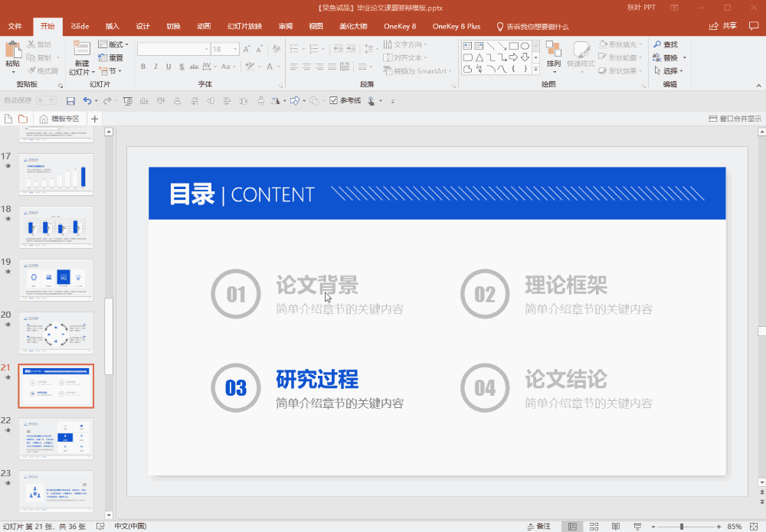This screenshot has width=766, height=532.
Task: Click the 窗口合并显示 button
Action: click(x=735, y=119)
